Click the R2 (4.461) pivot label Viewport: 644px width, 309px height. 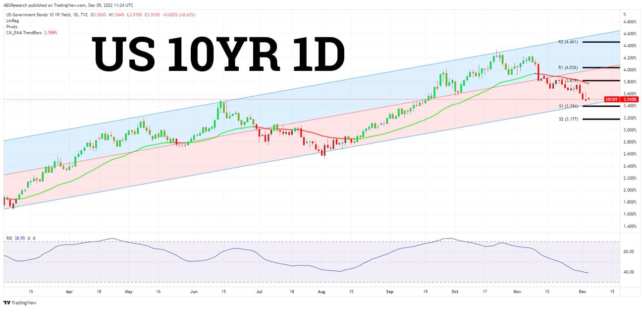point(568,42)
